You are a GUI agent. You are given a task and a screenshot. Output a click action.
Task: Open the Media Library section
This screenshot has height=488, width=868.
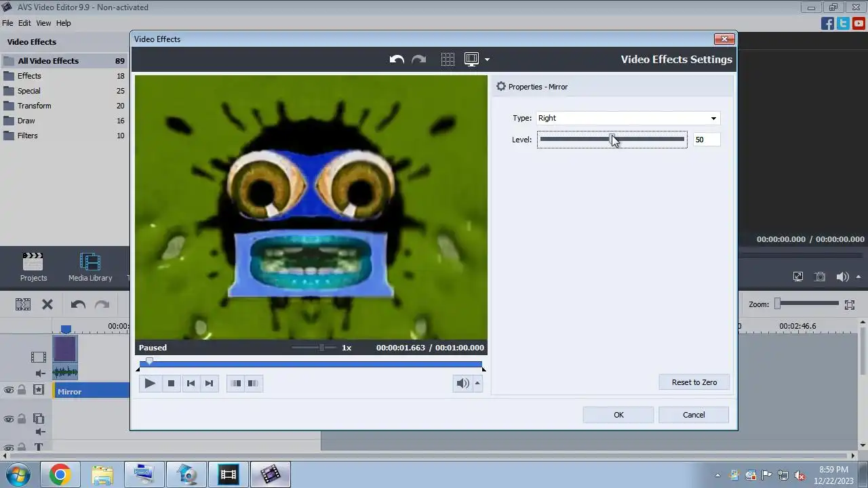click(x=90, y=267)
